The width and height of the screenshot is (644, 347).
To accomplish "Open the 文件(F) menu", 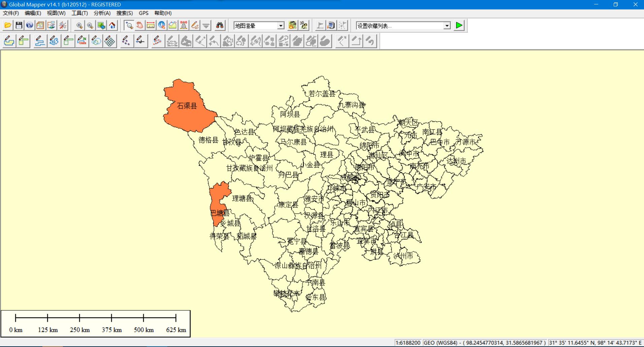I will click(11, 13).
